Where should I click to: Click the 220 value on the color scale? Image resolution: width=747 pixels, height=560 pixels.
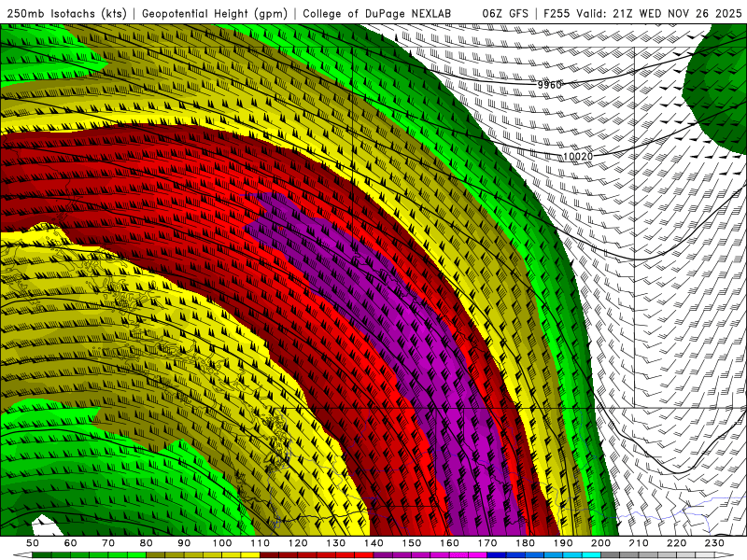coord(676,543)
